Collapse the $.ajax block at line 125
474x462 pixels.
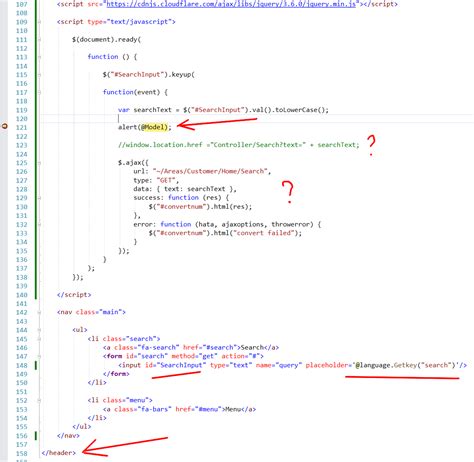tap(39, 163)
